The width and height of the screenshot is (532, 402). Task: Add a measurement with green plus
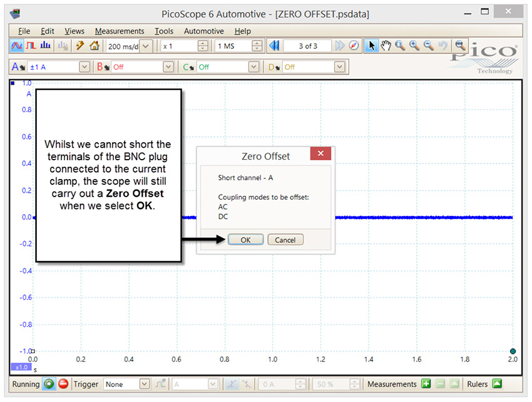[x=426, y=384]
